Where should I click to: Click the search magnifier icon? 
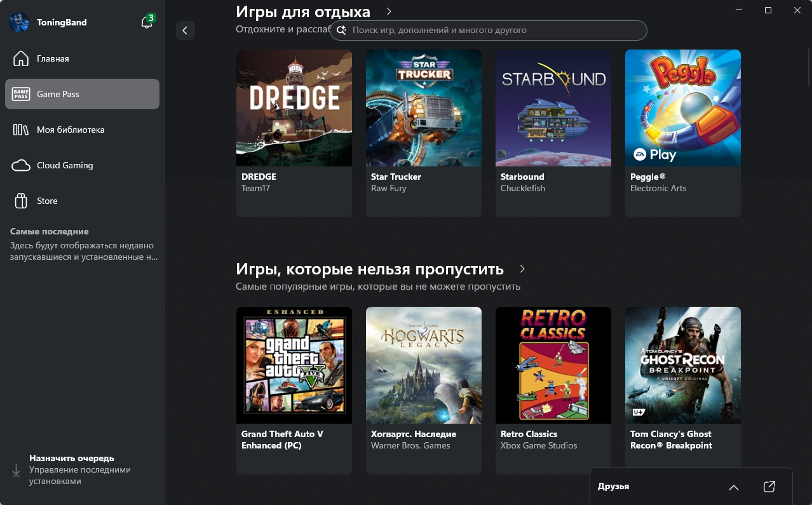click(341, 30)
